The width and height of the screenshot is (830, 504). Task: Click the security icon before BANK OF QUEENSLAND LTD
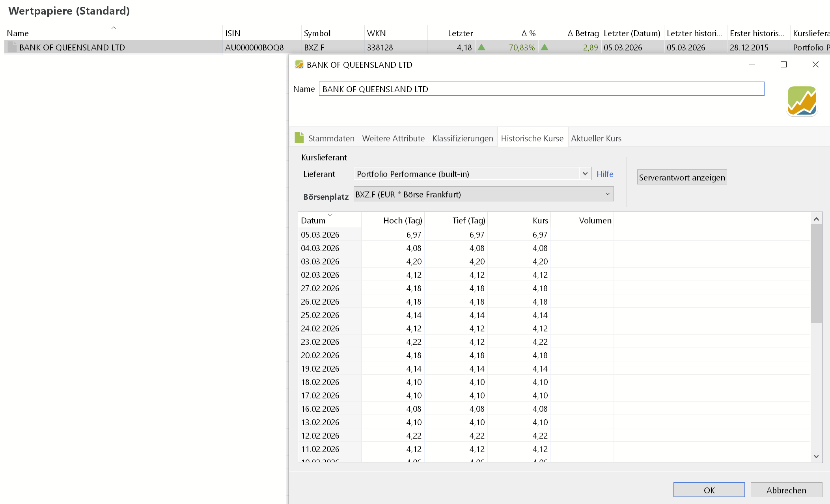12,47
